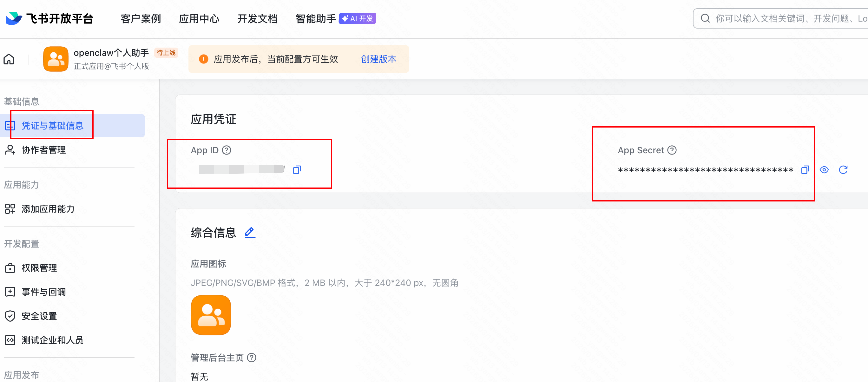Click help icon beside 管理后台主页

coord(251,358)
